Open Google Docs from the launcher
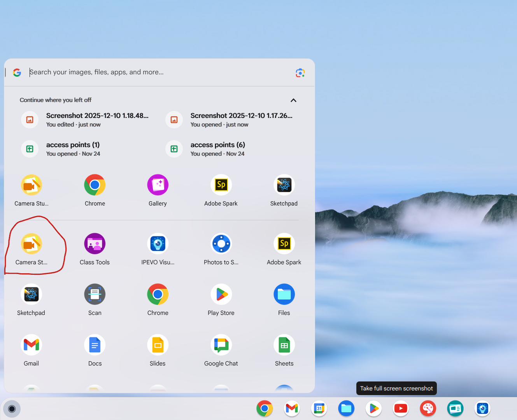Screen dimensions: 517x420 [95, 345]
